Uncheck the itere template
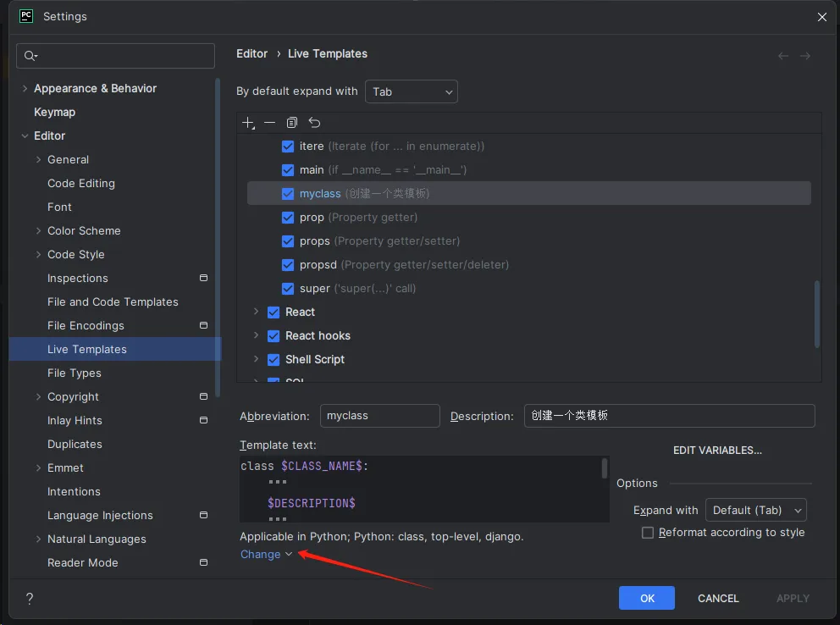 click(288, 147)
